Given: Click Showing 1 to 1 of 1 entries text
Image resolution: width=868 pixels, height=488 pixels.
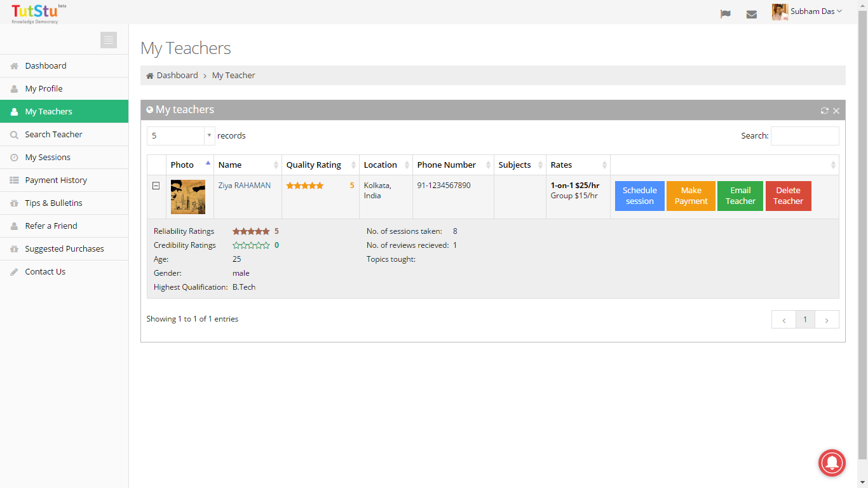Looking at the screenshot, I should pos(193,319).
